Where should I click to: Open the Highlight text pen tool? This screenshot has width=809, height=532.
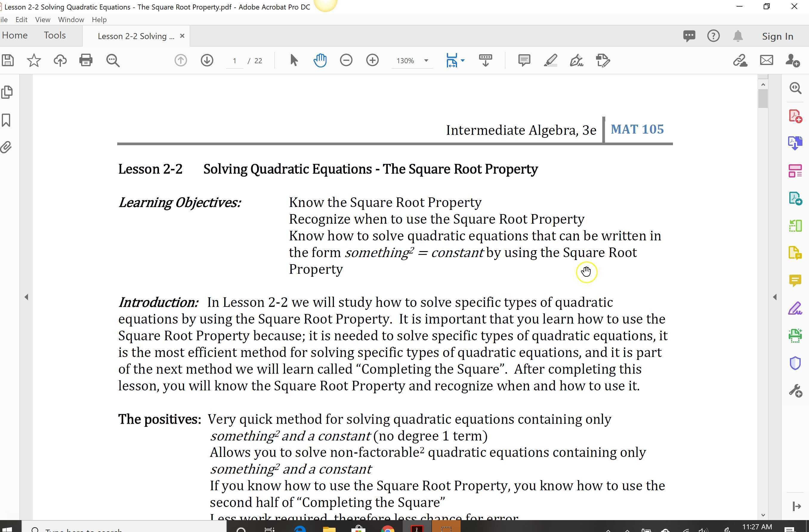point(550,61)
